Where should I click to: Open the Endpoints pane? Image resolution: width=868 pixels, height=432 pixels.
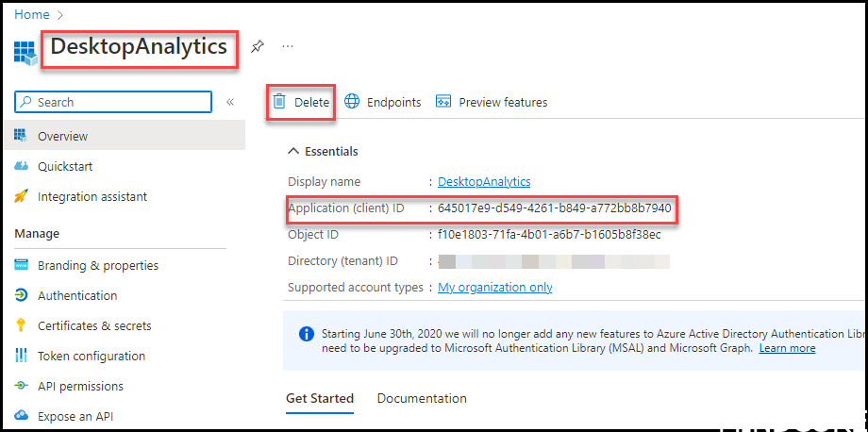point(382,102)
